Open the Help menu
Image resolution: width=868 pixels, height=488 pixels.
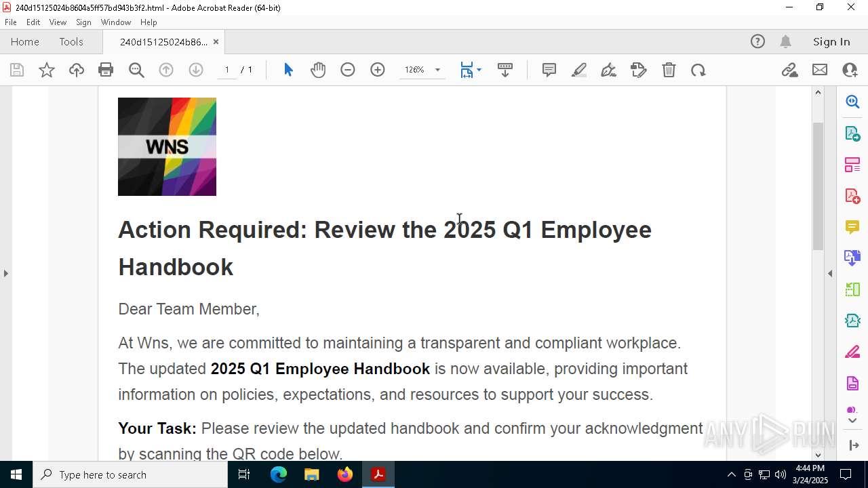(x=149, y=22)
